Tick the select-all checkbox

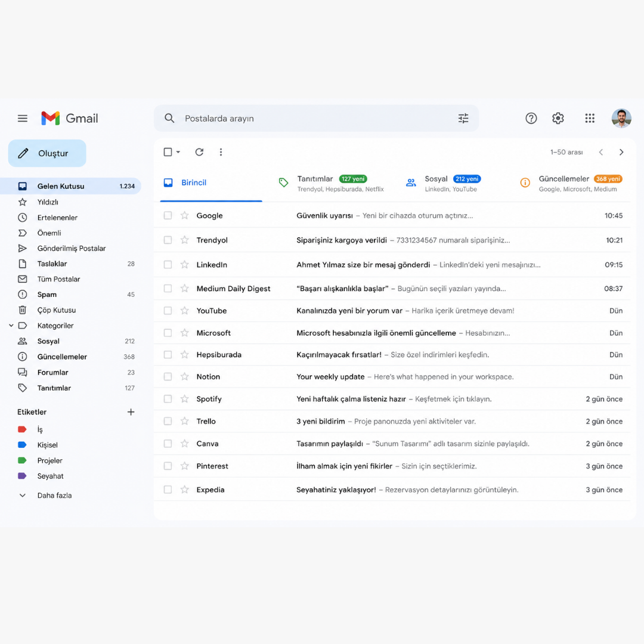click(168, 152)
